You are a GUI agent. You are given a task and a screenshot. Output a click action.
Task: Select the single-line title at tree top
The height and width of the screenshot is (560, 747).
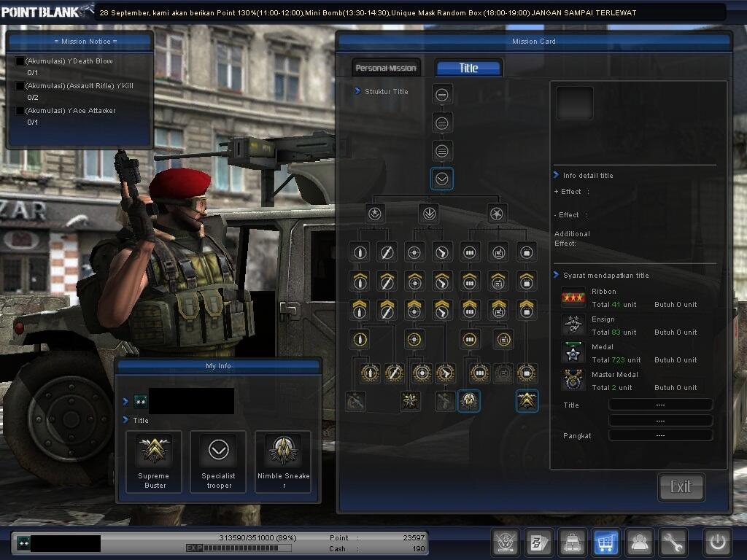[441, 95]
